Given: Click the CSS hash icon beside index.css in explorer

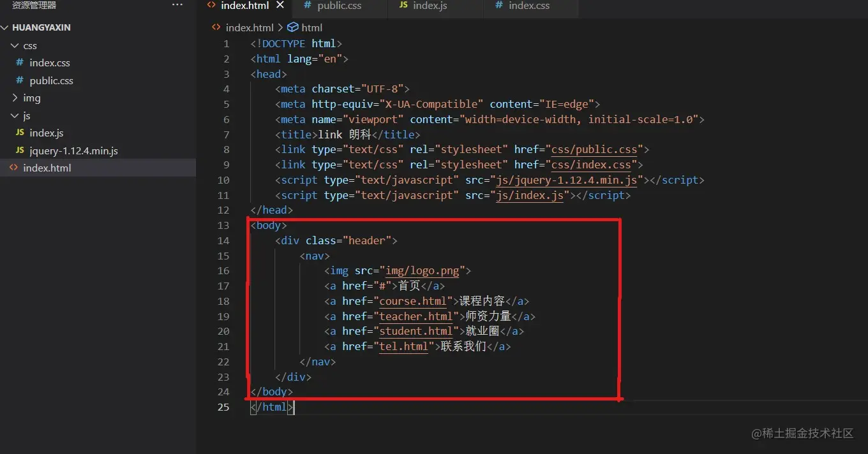Looking at the screenshot, I should pos(20,62).
